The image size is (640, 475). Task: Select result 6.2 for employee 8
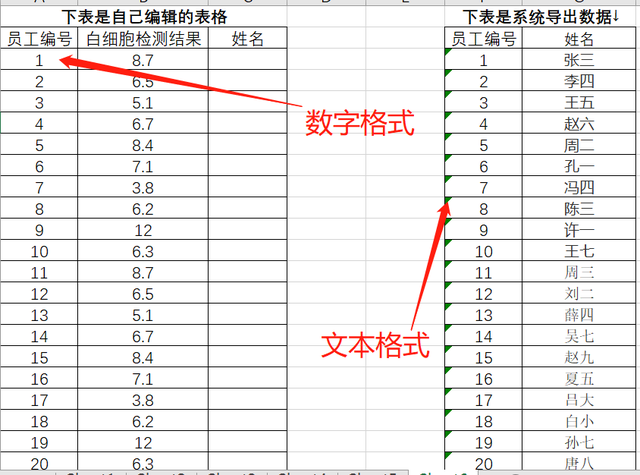point(143,209)
